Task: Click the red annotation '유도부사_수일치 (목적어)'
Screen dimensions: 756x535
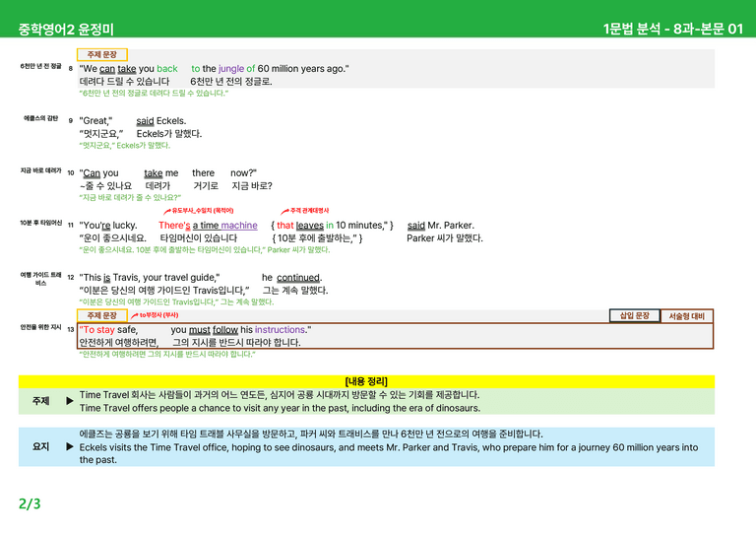Action: [202, 211]
